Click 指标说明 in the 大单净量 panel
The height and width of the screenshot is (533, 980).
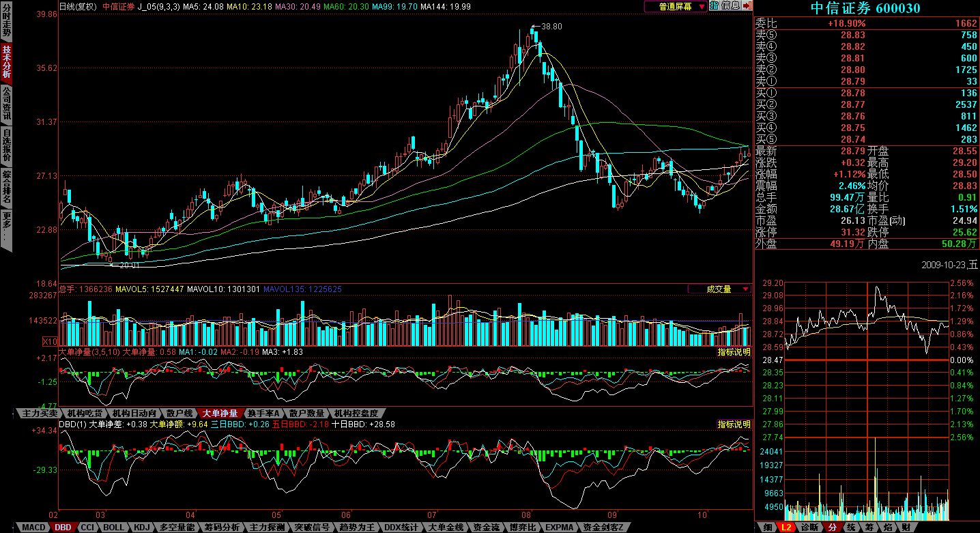point(734,352)
